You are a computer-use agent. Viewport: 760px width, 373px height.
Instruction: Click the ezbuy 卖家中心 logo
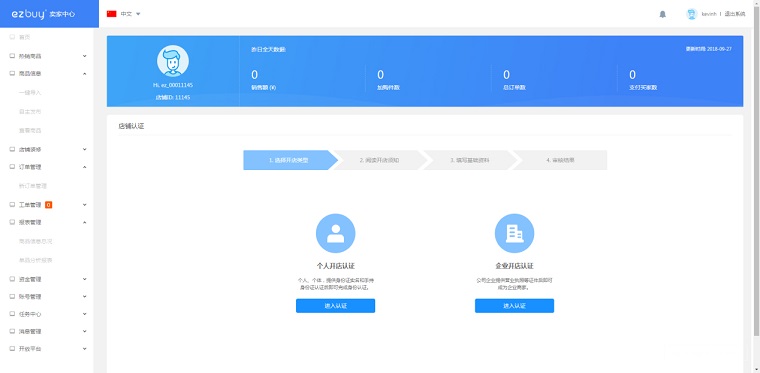43,14
